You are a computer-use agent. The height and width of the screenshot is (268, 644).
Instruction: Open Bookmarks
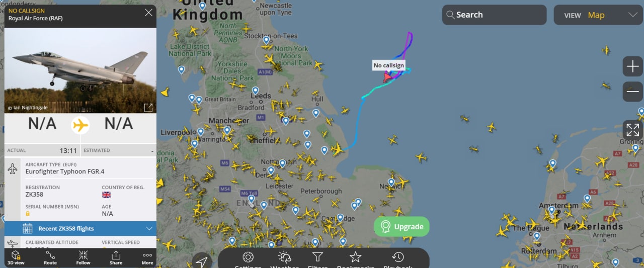pyautogui.click(x=355, y=260)
